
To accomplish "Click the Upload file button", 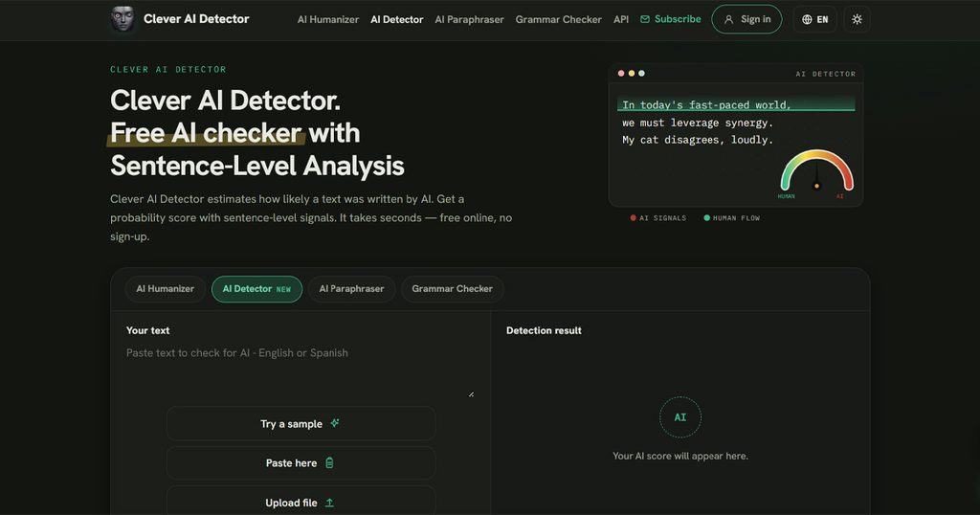I will pyautogui.click(x=301, y=502).
